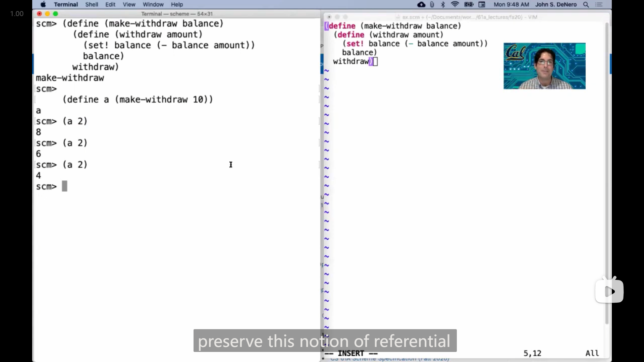Click the date and time display

click(511, 4)
